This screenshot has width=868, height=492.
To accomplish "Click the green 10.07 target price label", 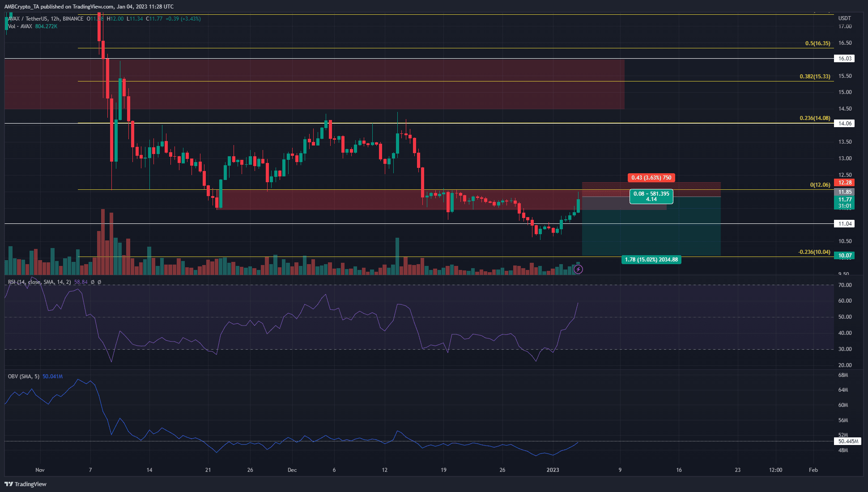I will pyautogui.click(x=845, y=256).
